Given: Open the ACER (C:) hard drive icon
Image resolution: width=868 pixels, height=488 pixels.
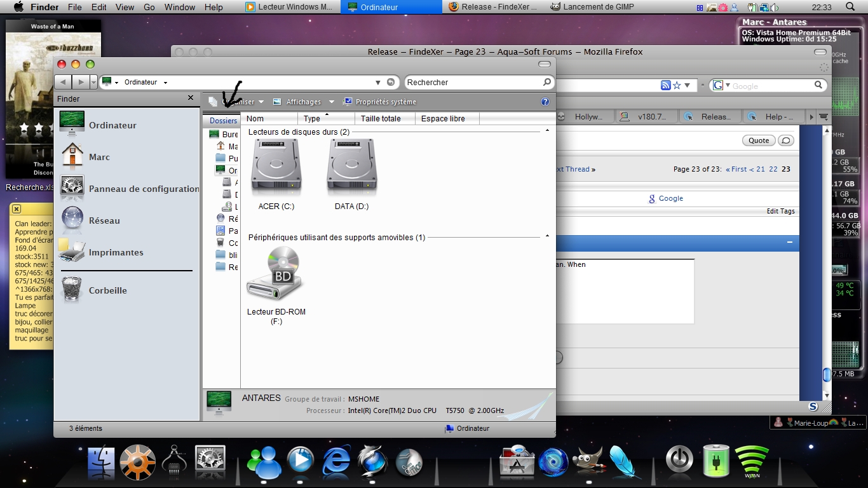Looking at the screenshot, I should [276, 168].
